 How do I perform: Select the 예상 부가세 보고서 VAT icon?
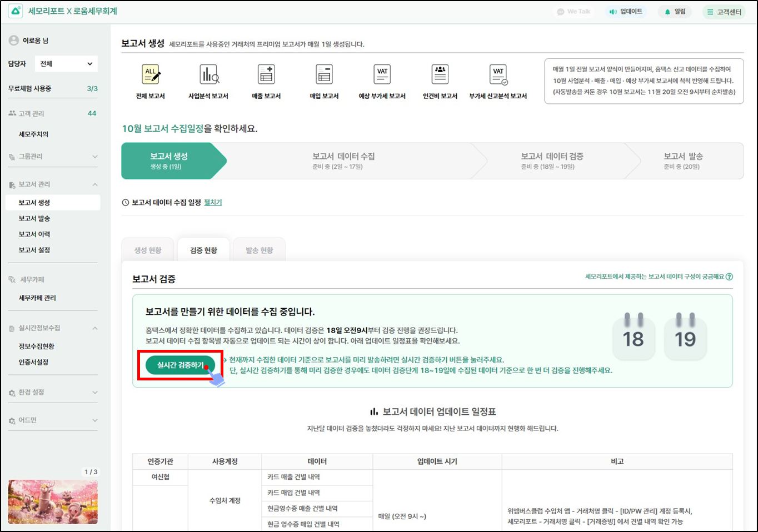[382, 75]
